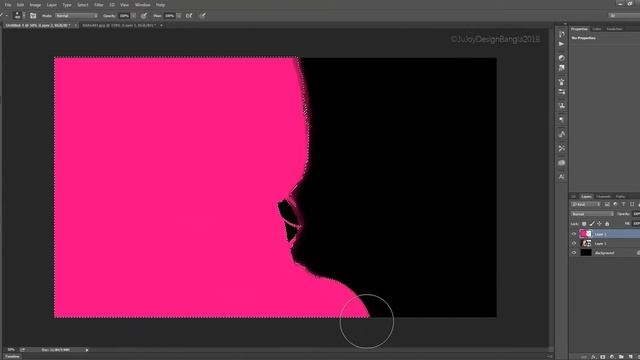Hide Layer 1 with its eye icon
The width and height of the screenshot is (640, 360).
[x=574, y=243]
